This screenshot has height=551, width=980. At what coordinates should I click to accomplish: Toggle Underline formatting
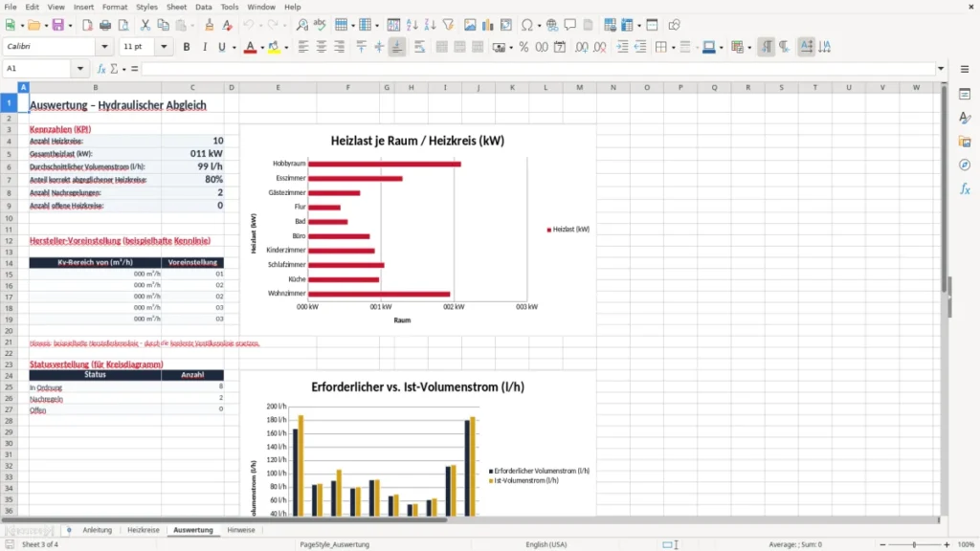pyautogui.click(x=221, y=47)
